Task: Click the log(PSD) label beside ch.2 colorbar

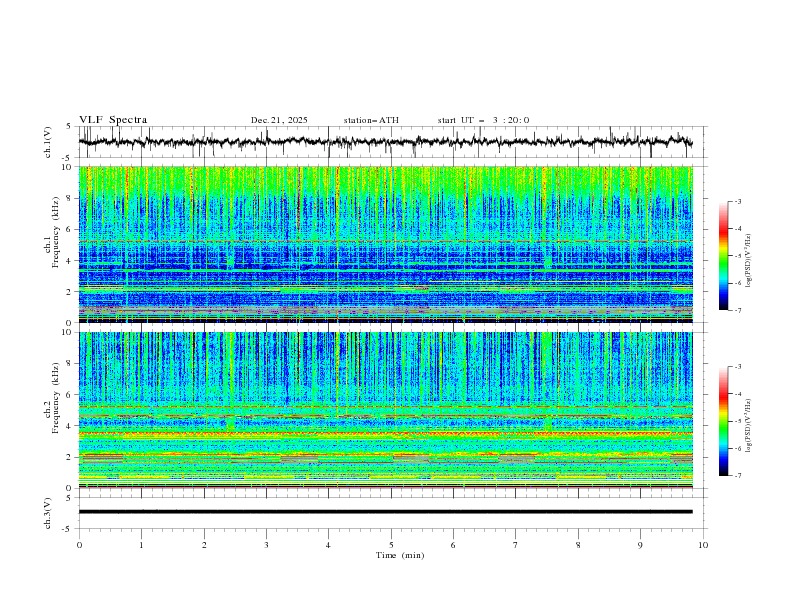Action: [x=749, y=426]
